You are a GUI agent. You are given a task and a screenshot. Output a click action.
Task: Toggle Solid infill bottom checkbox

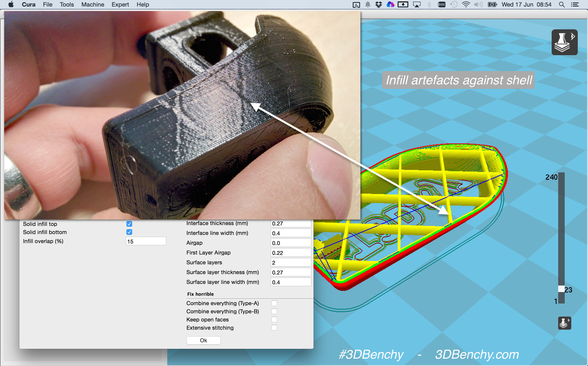[x=129, y=232]
